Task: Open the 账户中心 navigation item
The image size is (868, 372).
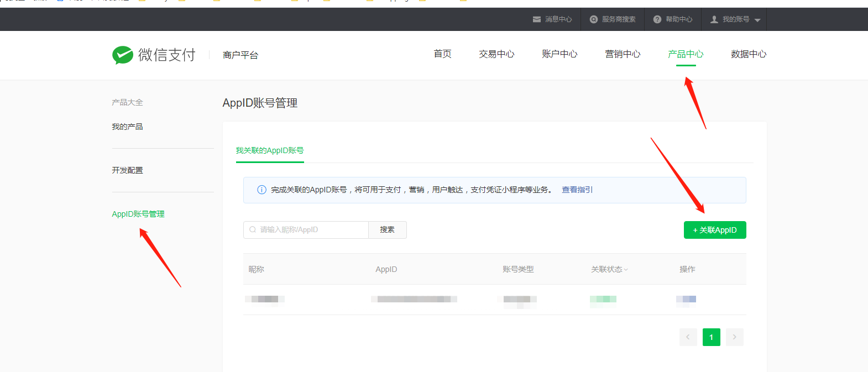Action: pos(560,54)
